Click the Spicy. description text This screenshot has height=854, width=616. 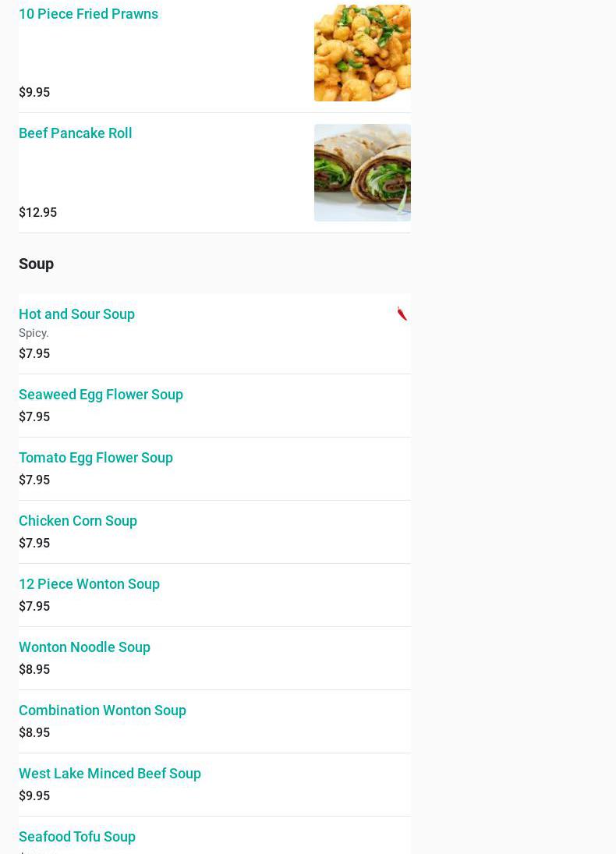tap(34, 333)
